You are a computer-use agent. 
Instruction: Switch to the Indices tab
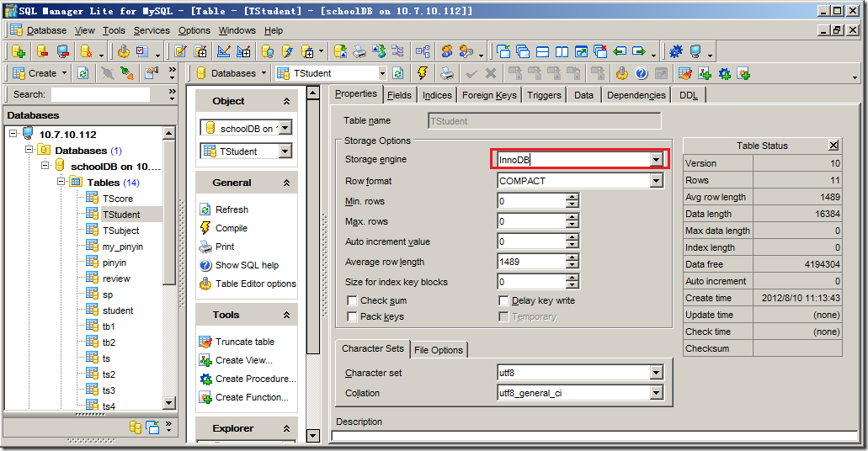click(437, 95)
